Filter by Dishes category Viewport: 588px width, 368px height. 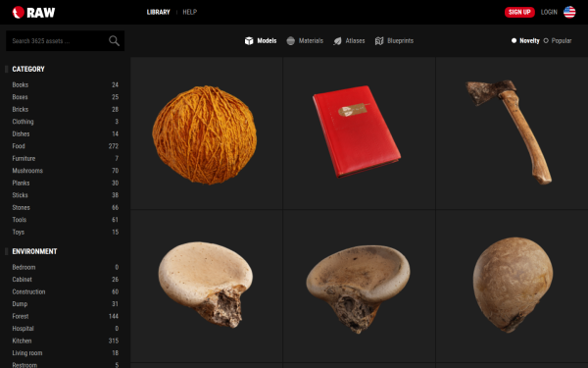(66, 133)
